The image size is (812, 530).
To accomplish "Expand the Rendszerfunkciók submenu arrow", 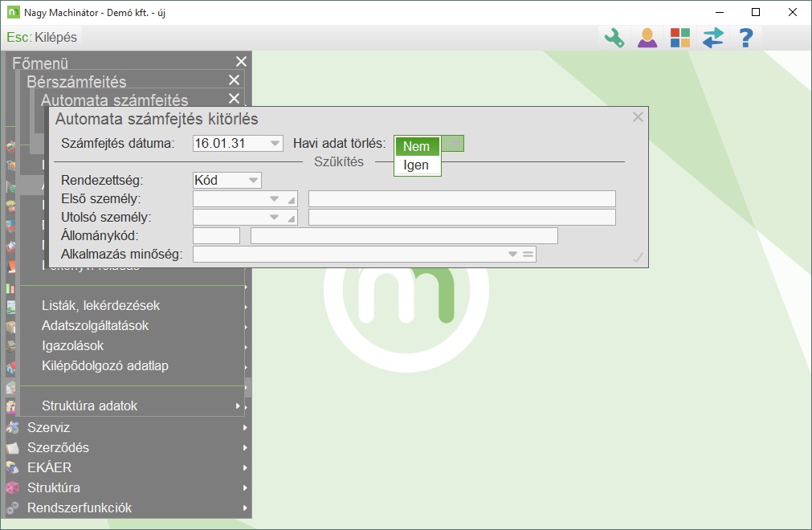I will (x=245, y=508).
